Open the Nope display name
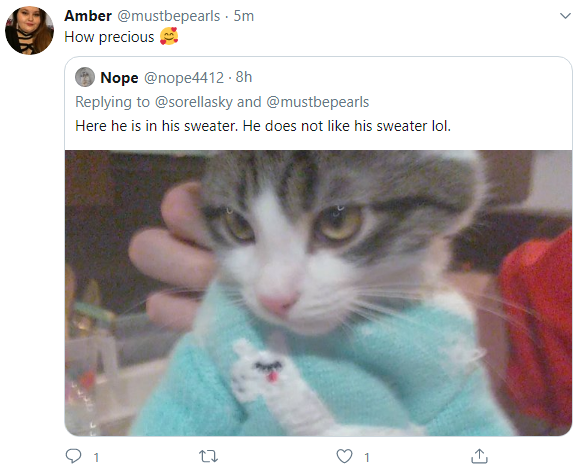Image resolution: width=584 pixels, height=469 pixels. point(119,77)
